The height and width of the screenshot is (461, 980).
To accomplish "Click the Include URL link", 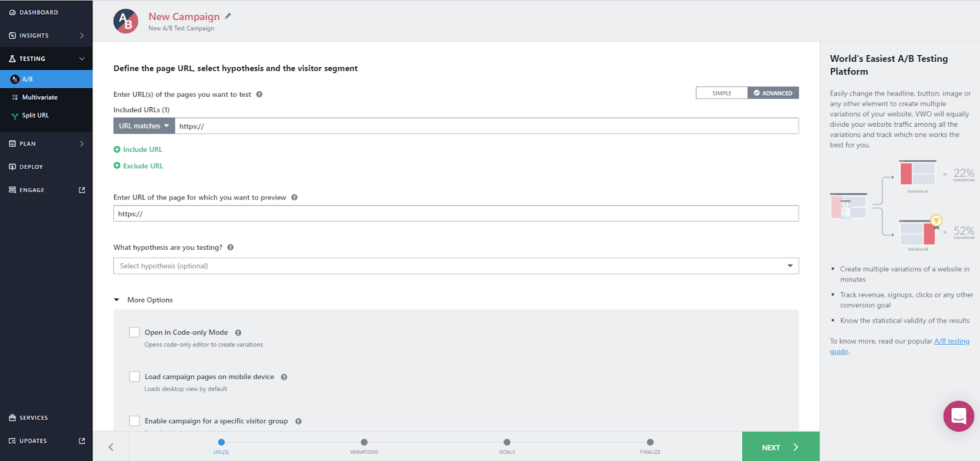I will pyautogui.click(x=143, y=149).
